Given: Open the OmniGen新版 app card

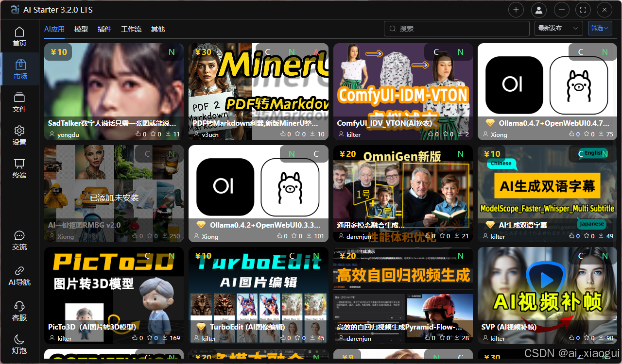Looking at the screenshot, I should 403,194.
